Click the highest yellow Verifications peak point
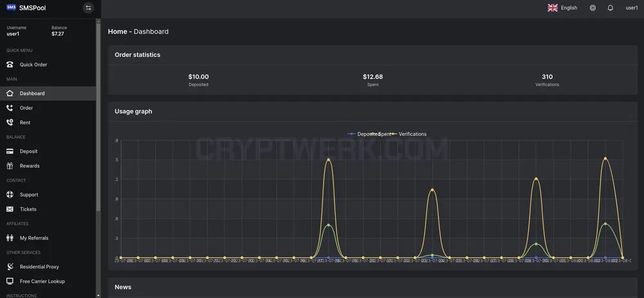The width and height of the screenshot is (644, 298). (605, 158)
